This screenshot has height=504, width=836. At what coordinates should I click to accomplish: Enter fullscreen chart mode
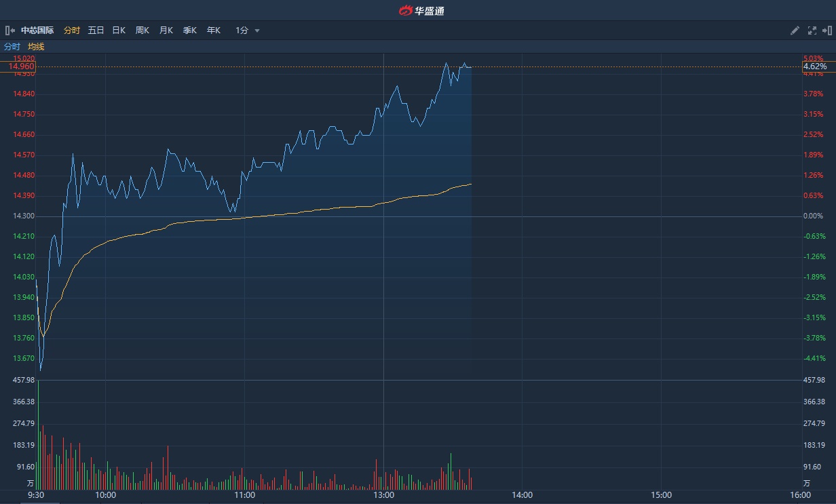tap(812, 31)
